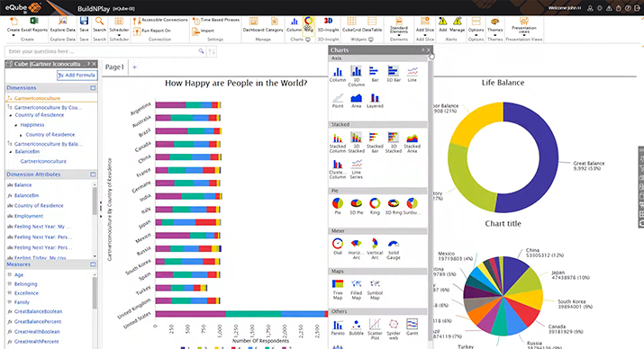Choose Bar chart in Axis section

[x=374, y=74]
